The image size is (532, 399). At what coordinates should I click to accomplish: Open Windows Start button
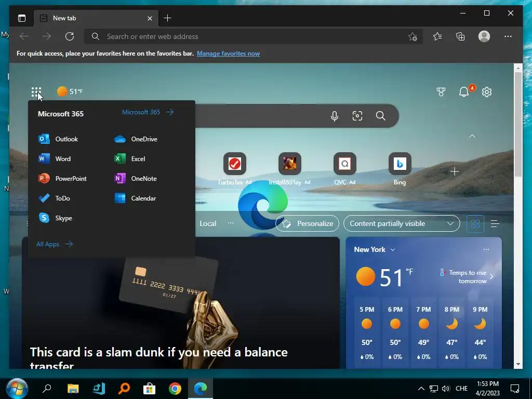pos(17,389)
